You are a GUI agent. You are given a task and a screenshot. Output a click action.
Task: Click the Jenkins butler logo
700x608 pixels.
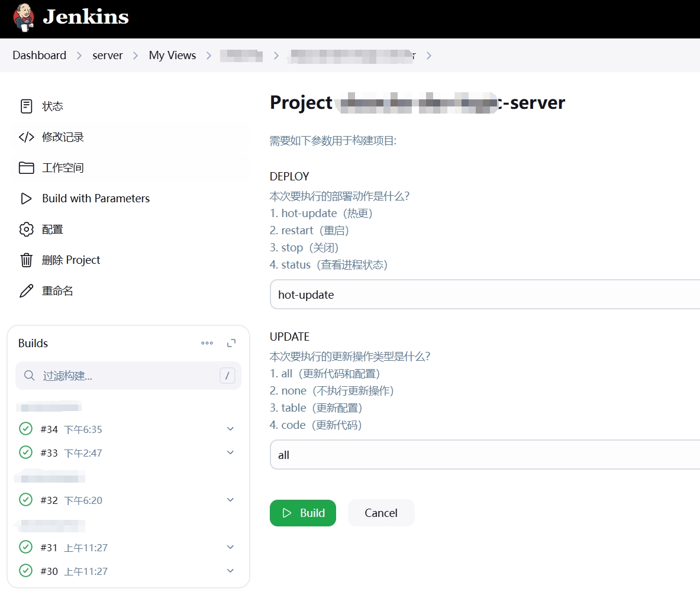pyautogui.click(x=24, y=17)
